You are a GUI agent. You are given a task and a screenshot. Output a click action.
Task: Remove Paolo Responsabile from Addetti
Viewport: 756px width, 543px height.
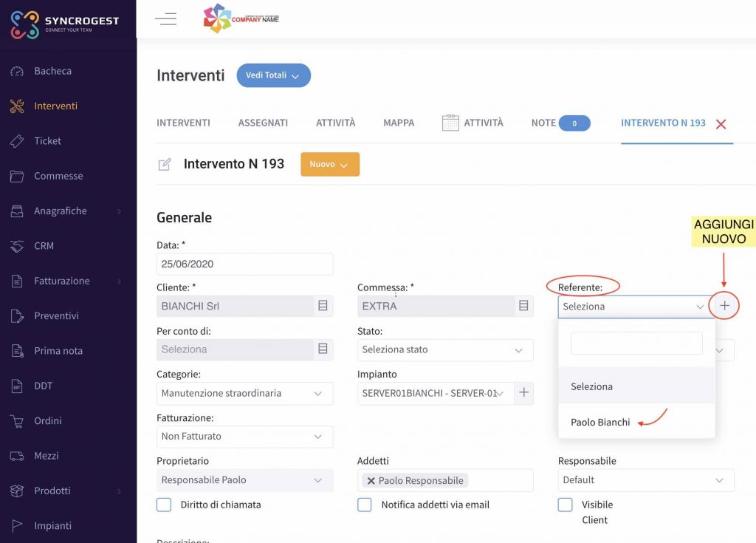[371, 481]
